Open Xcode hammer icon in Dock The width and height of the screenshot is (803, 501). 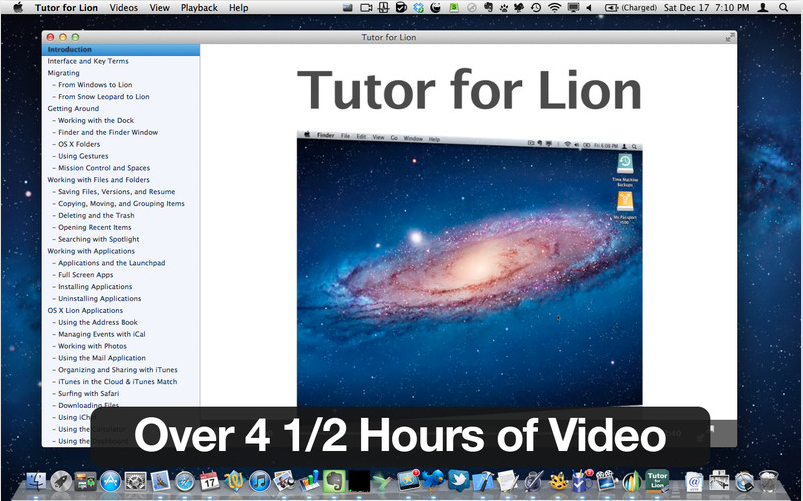point(483,482)
